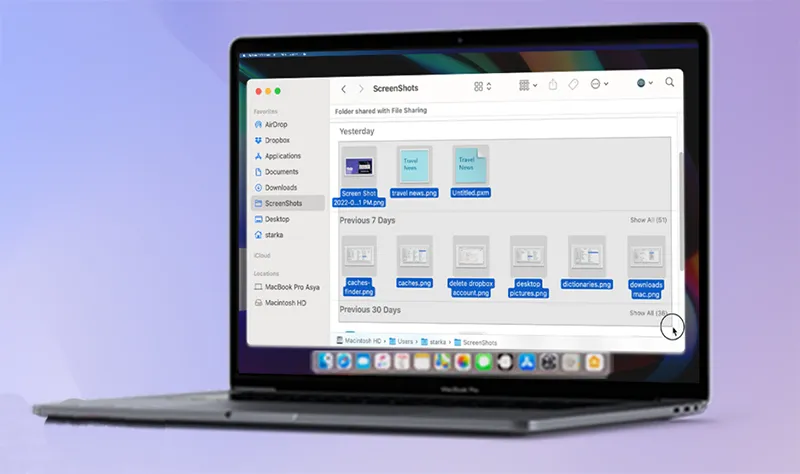
Task: Select the caches.png file
Action: pyautogui.click(x=414, y=261)
